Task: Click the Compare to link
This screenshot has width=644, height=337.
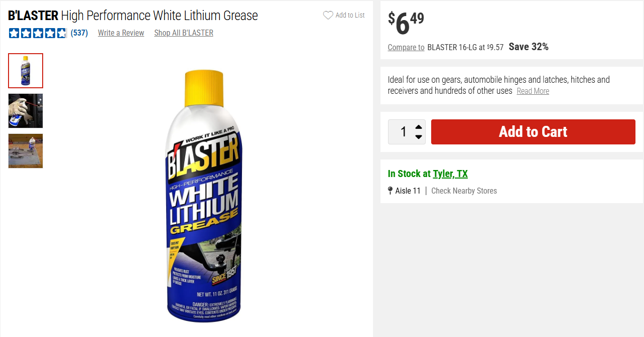Action: (406, 48)
